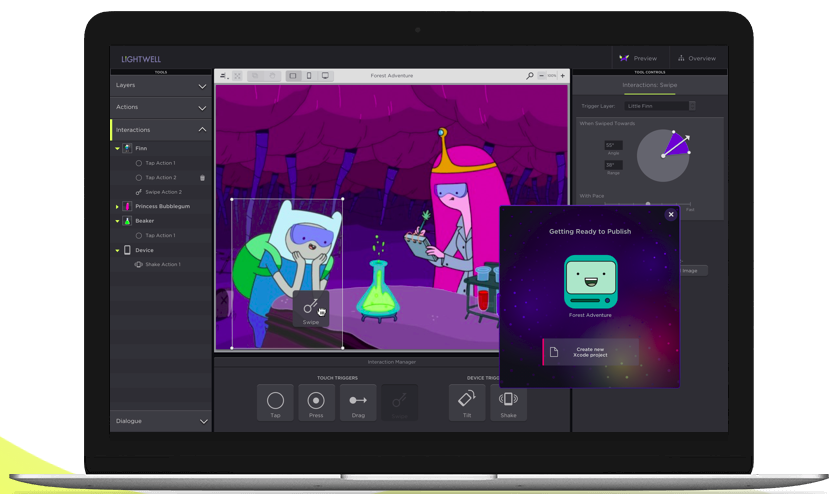The height and width of the screenshot is (494, 838).
Task: Collapse the Beaker tree group
Action: coord(117,221)
